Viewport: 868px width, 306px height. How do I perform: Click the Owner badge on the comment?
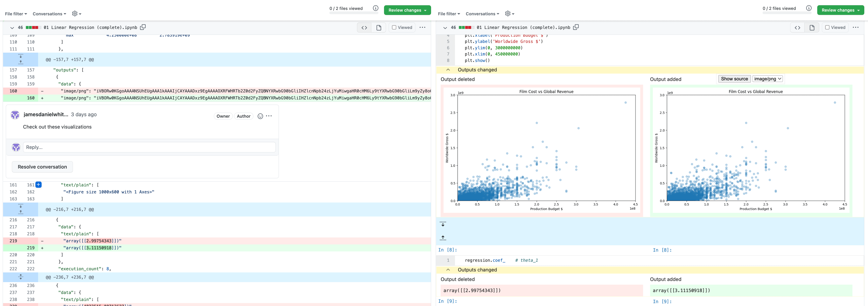point(223,116)
